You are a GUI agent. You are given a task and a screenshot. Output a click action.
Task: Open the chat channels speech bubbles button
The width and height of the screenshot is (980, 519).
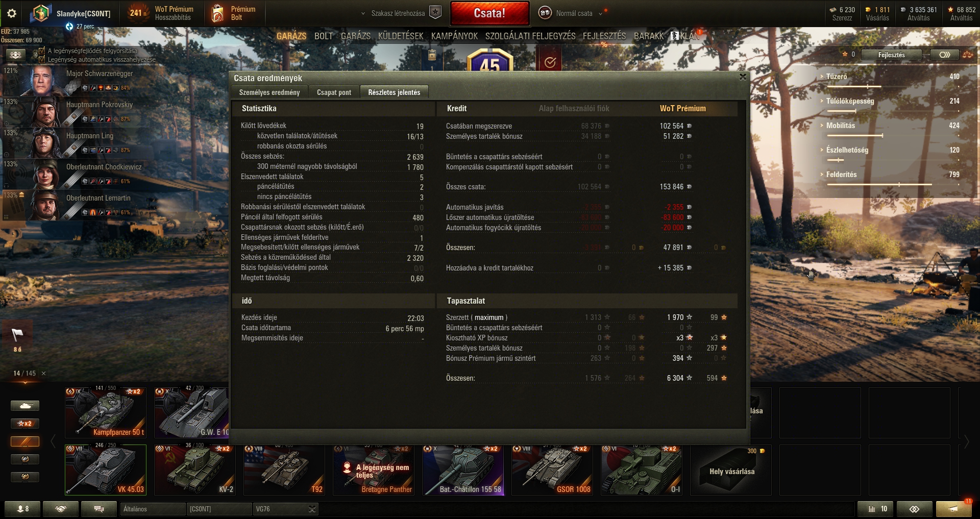pos(99,509)
